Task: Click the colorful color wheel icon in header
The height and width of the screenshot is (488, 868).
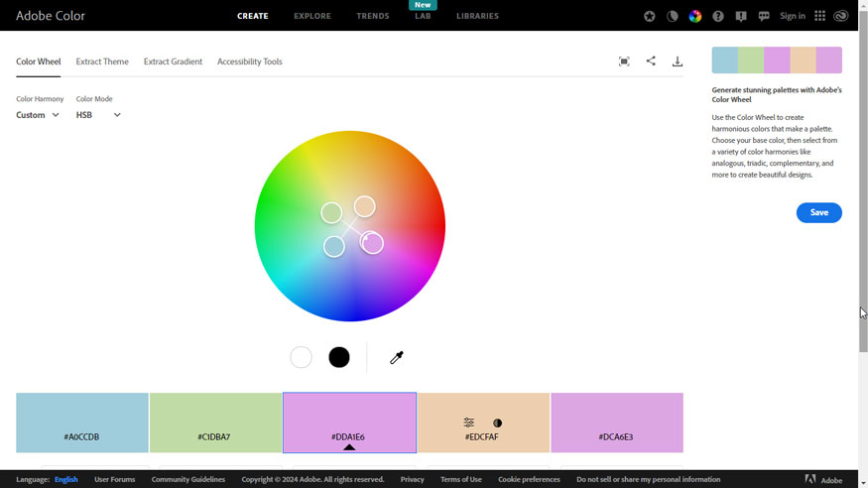Action: (695, 16)
